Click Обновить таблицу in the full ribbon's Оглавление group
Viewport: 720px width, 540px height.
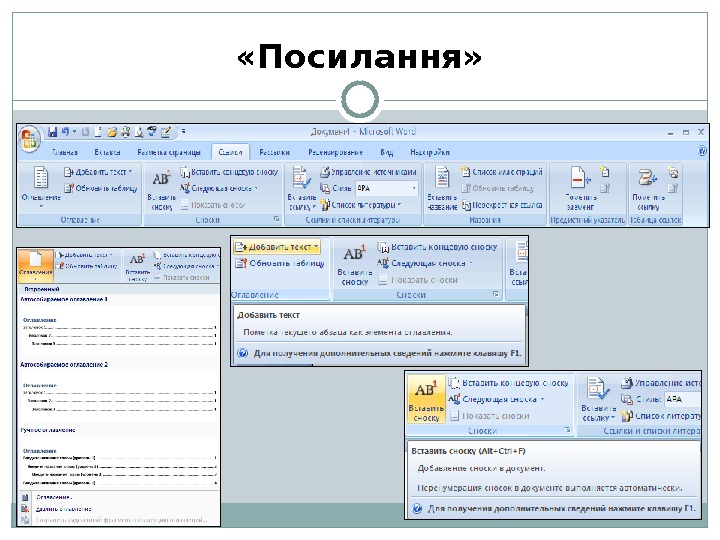[101, 188]
